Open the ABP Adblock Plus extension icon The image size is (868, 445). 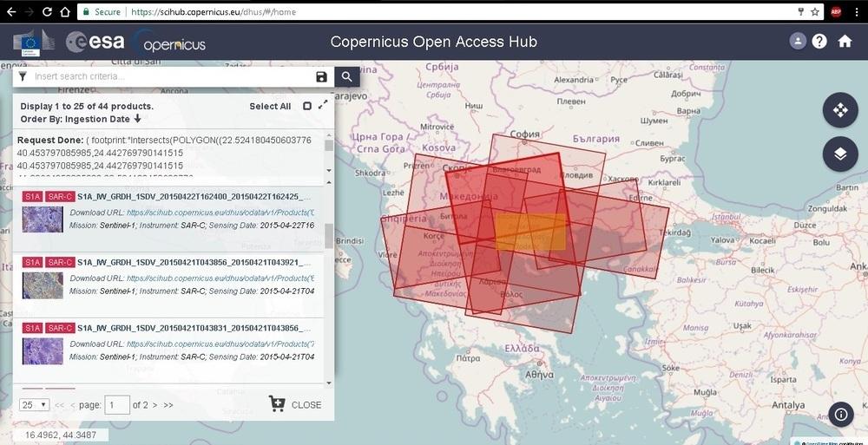tap(837, 11)
